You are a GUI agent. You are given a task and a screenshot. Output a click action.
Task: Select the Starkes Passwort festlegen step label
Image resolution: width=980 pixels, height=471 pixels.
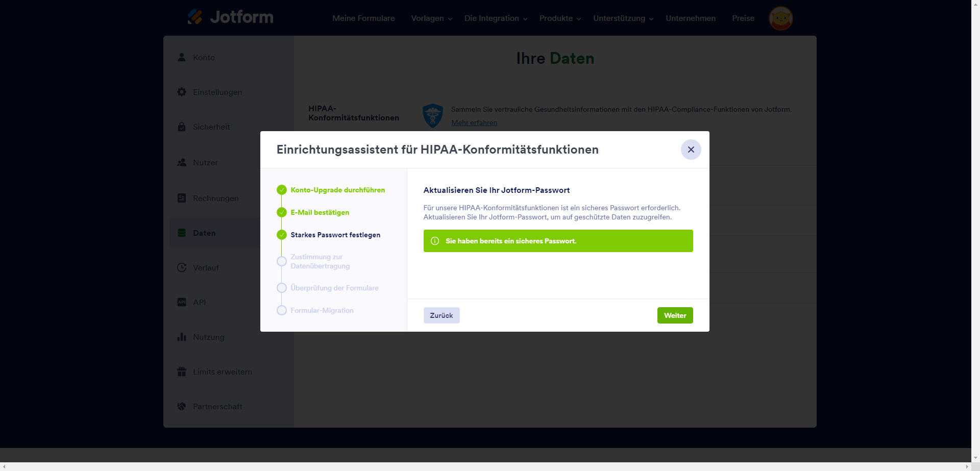(x=335, y=235)
